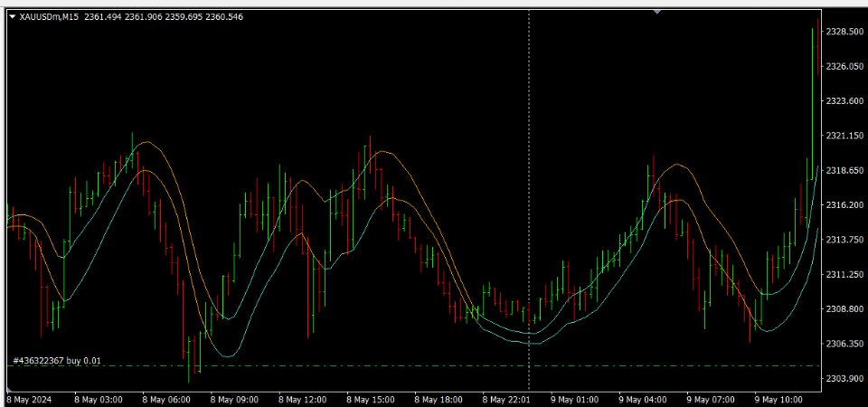Click the dotted vertical period separator line
This screenshot has width=868, height=407.
coord(529,199)
